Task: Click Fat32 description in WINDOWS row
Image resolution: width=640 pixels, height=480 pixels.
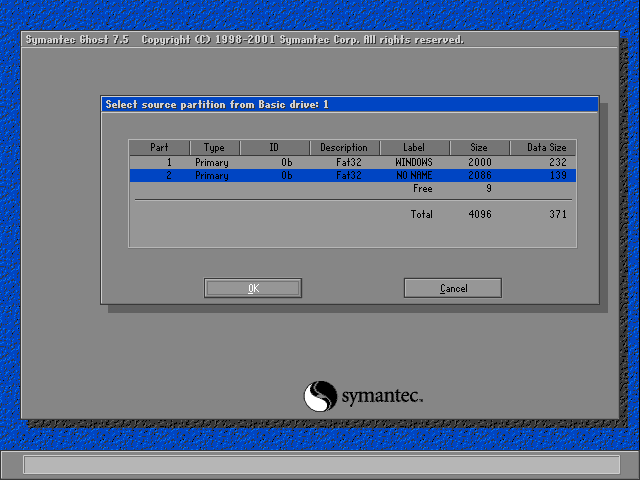Action: pos(349,162)
